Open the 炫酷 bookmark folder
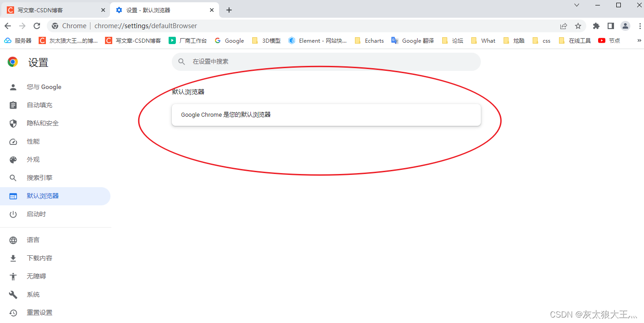Screen dimensions: 644x323 pyautogui.click(x=514, y=40)
